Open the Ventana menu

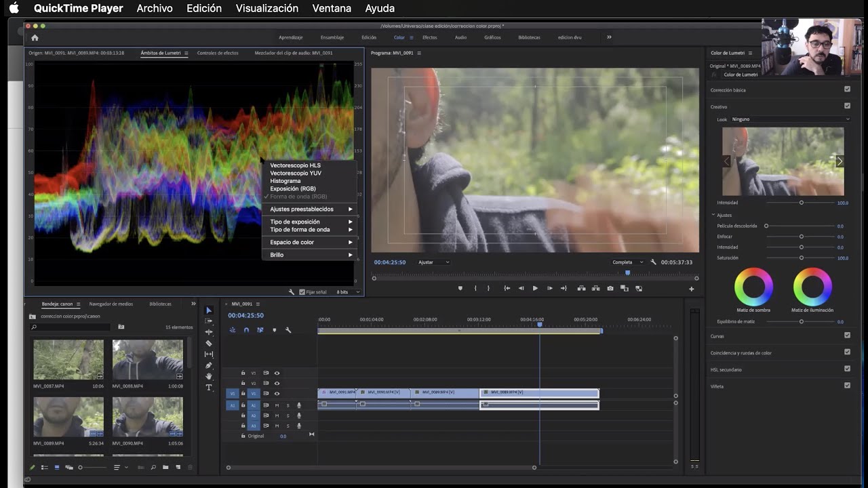[332, 8]
